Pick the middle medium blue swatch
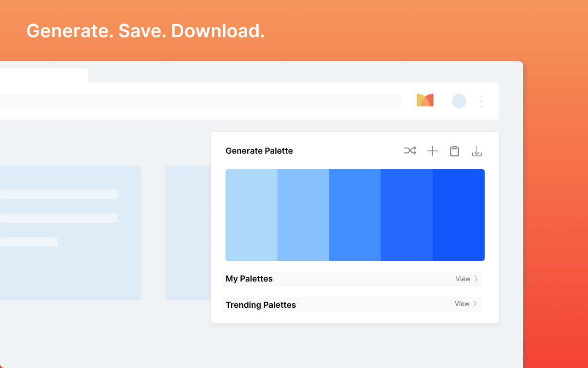Image resolution: width=588 pixels, height=368 pixels. 355,215
